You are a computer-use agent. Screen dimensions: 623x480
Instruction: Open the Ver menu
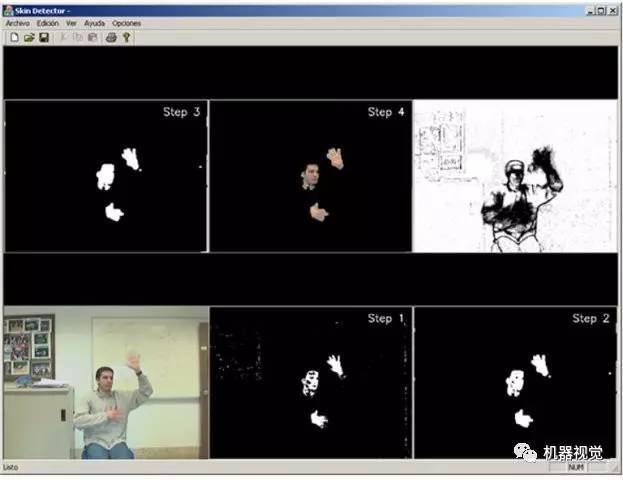click(x=71, y=23)
